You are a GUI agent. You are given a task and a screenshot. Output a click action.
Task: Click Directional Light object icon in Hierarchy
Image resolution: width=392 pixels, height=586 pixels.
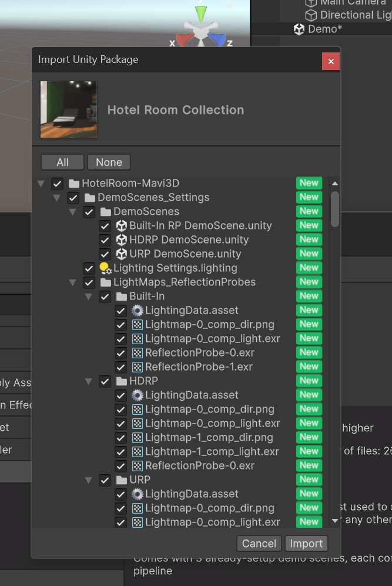pyautogui.click(x=311, y=15)
